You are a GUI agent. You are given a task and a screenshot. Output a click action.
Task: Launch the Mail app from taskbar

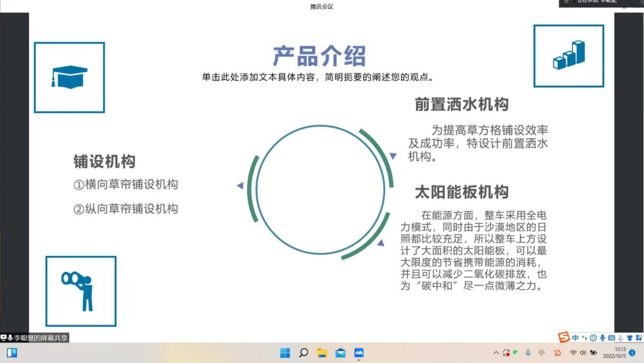pyautogui.click(x=340, y=353)
